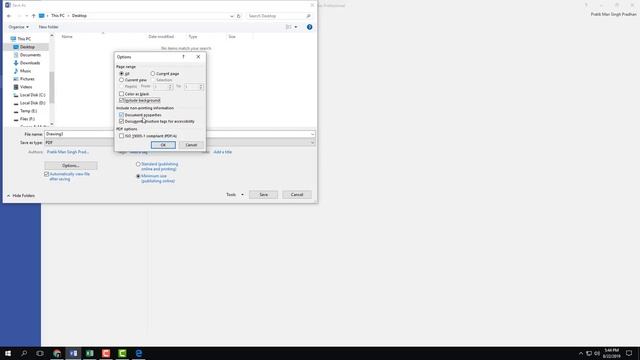Open Videos in the navigation pane
This screenshot has height=360, width=640.
tap(26, 87)
